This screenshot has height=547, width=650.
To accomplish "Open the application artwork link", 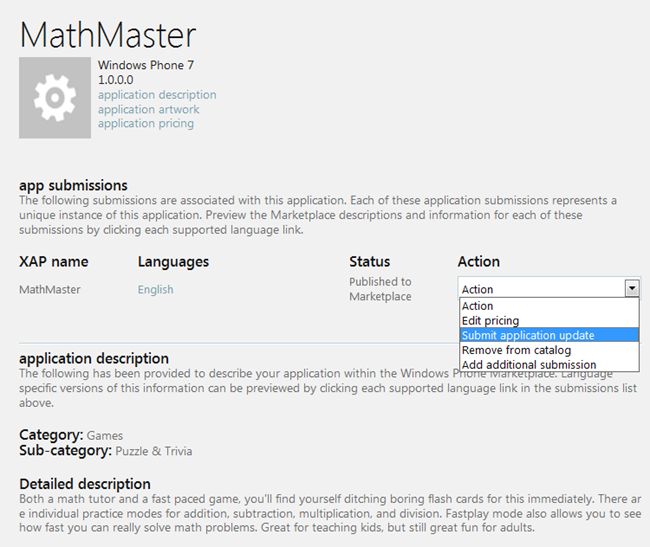I will click(148, 109).
